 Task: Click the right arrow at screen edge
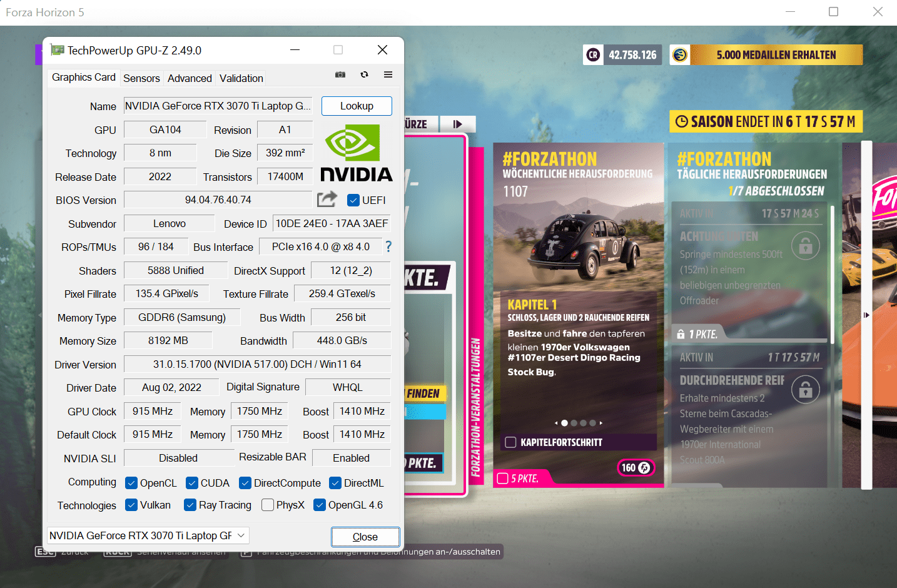(866, 315)
